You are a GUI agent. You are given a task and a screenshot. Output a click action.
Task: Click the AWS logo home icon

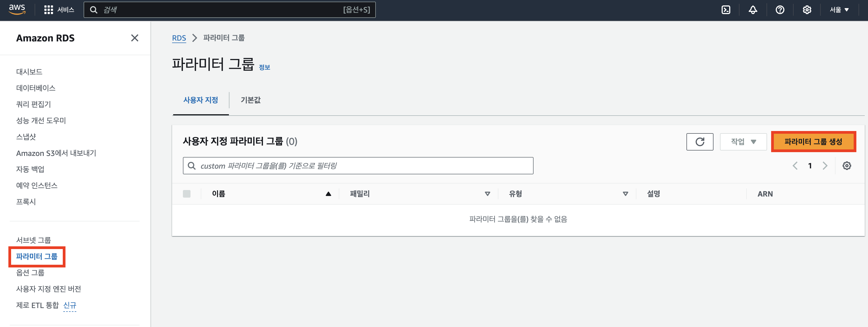tap(17, 9)
